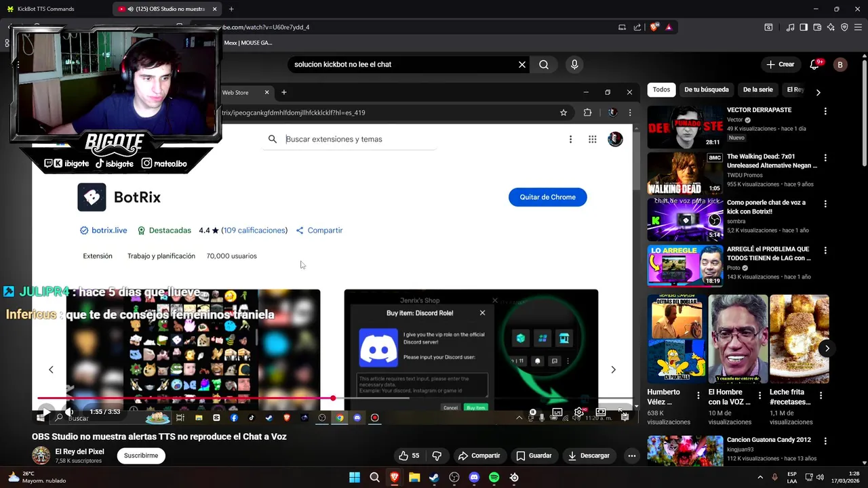Open YouTube notifications bell
This screenshot has width=868, height=488.
click(x=815, y=64)
